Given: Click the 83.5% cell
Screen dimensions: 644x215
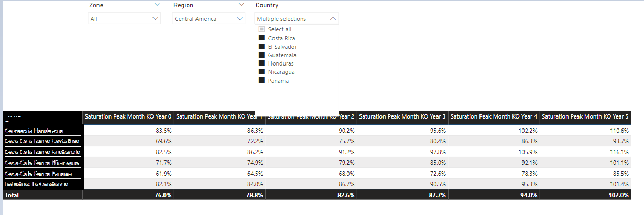Looking at the screenshot, I should pos(128,130).
